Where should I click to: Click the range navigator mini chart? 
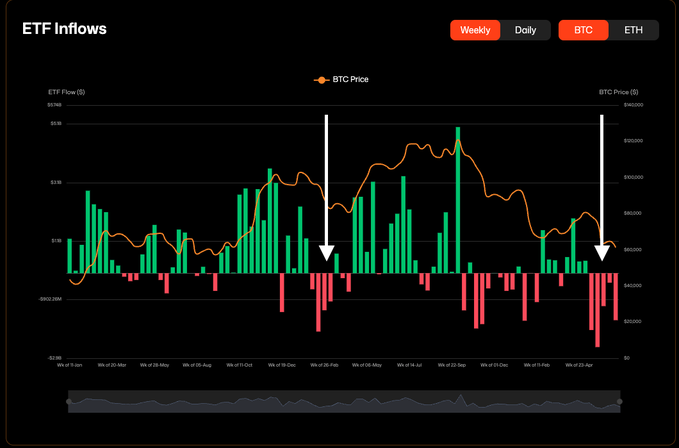point(344,402)
